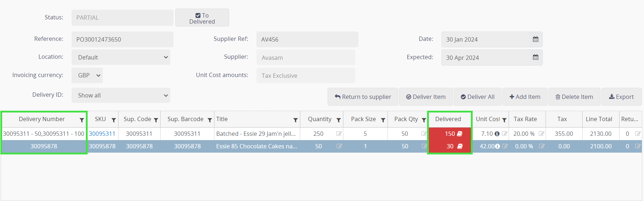This screenshot has height=201, width=644.
Task: Click book icon beside delivered 150
Action: pos(459,134)
